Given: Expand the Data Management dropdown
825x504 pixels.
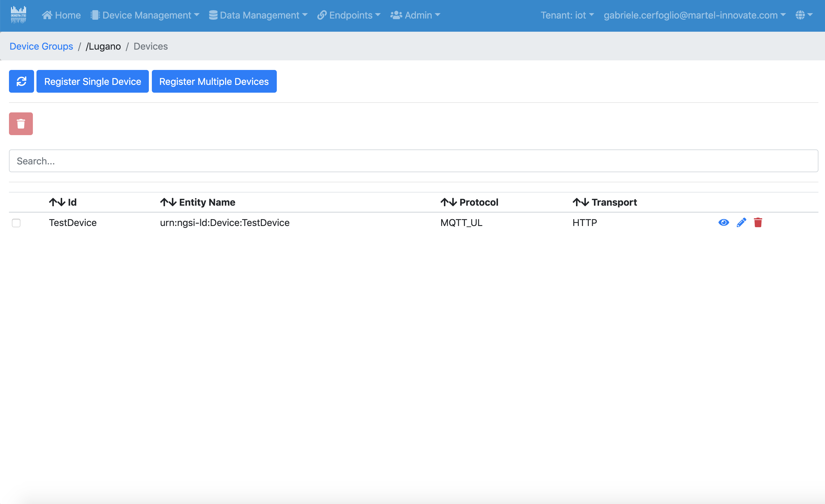Looking at the screenshot, I should pos(258,15).
